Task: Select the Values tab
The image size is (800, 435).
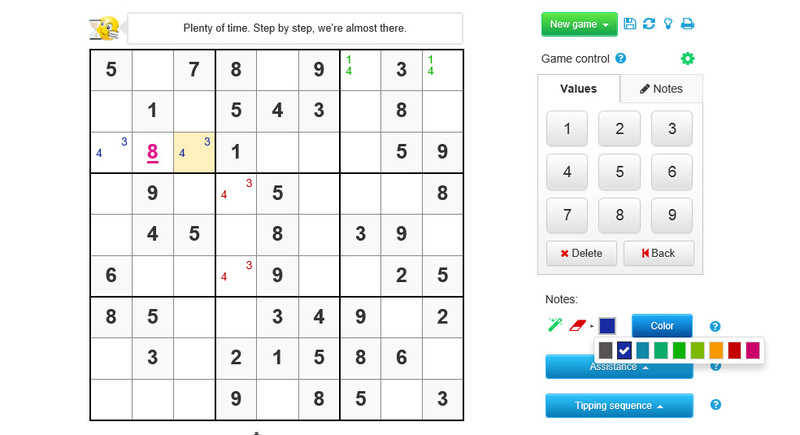Action: pos(578,89)
